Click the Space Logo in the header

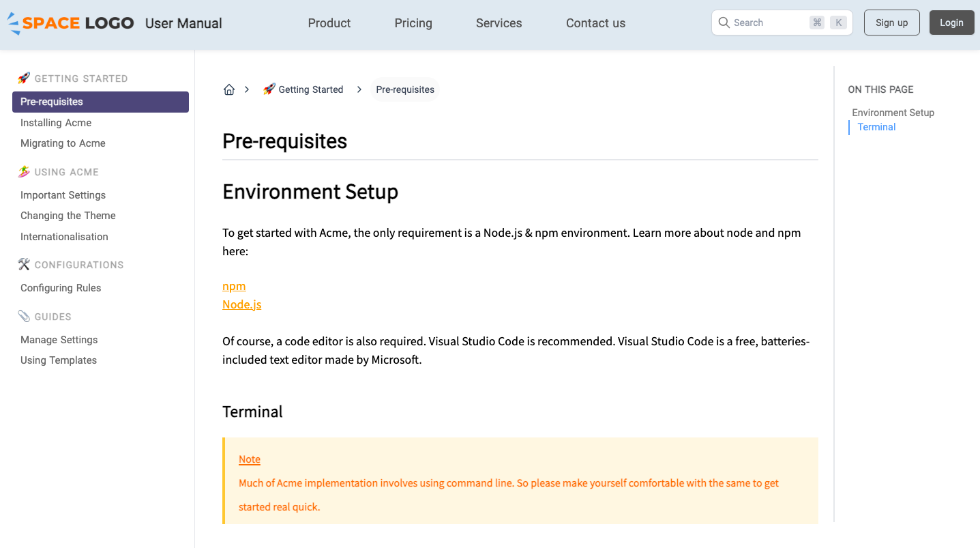[x=70, y=23]
